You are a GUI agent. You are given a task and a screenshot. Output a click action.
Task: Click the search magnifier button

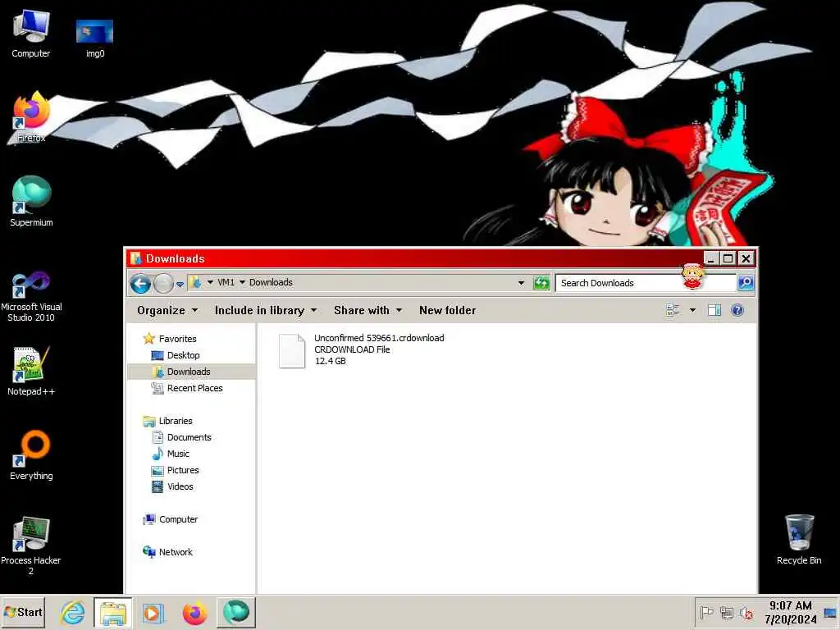click(746, 283)
